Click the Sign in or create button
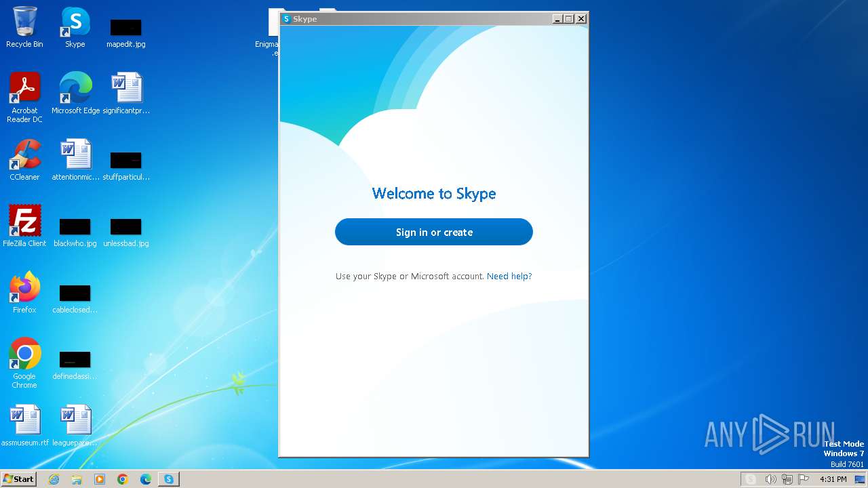This screenshot has height=488, width=868. tap(434, 232)
